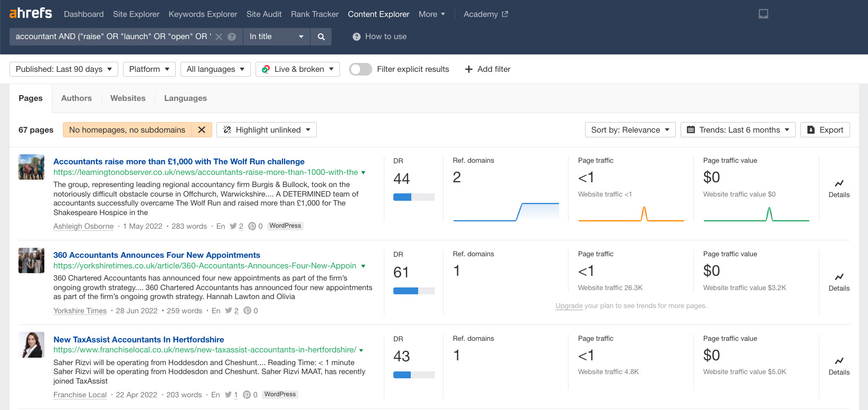The image size is (868, 410).
Task: Open the 'New TaxAssist Accountants In Hertfordshire' link
Action: coord(138,339)
